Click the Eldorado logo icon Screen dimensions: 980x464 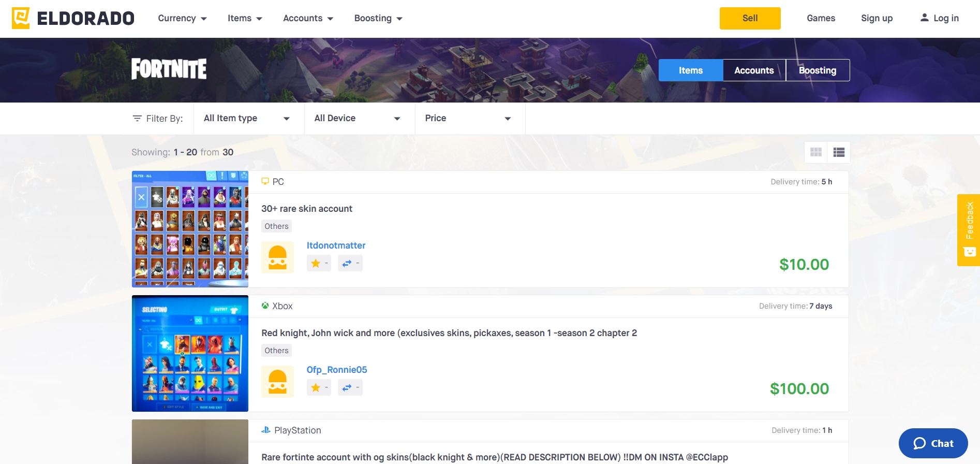pyautogui.click(x=21, y=18)
